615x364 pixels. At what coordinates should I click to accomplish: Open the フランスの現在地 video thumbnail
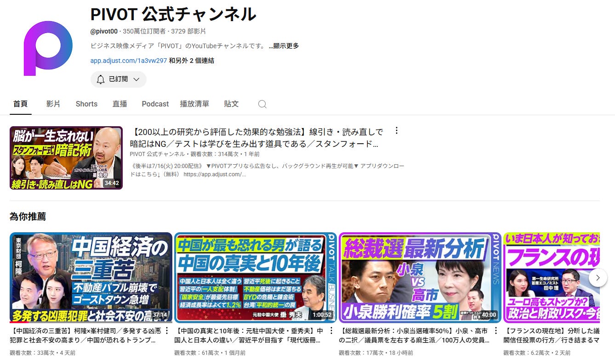pos(552,278)
